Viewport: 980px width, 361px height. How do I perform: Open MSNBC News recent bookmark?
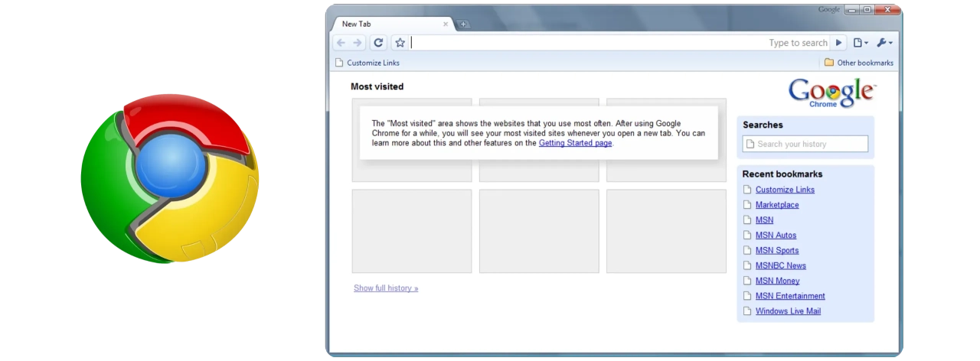pos(781,265)
